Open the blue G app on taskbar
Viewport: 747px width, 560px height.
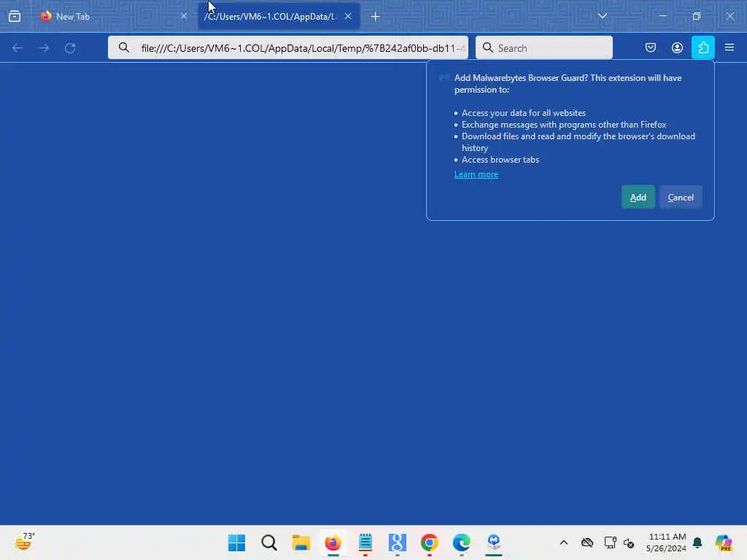[398, 542]
